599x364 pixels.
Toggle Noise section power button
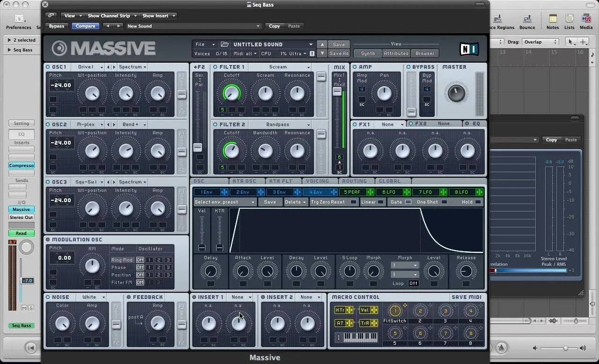click(48, 297)
